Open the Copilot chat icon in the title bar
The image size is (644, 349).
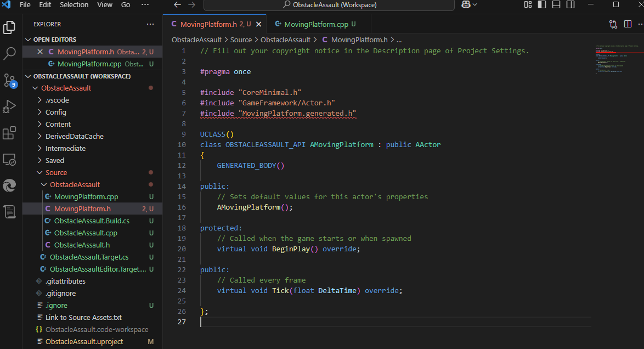(466, 5)
